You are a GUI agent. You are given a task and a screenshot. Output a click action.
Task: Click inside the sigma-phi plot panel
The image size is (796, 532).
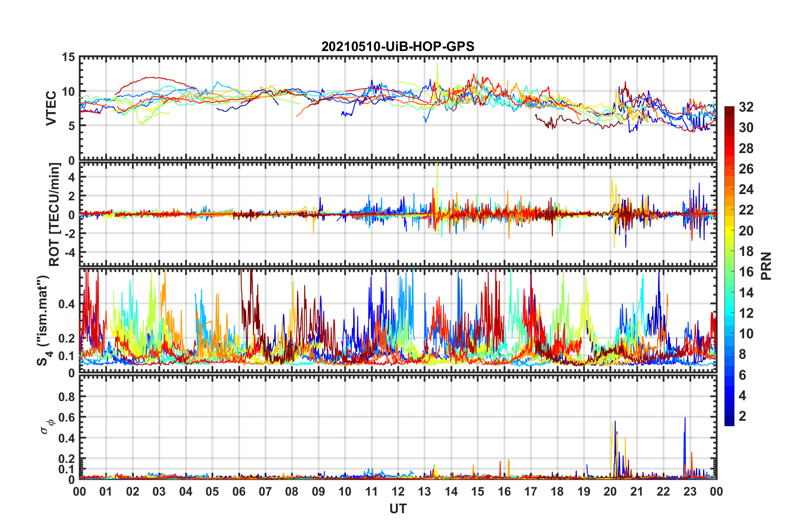coord(398,427)
